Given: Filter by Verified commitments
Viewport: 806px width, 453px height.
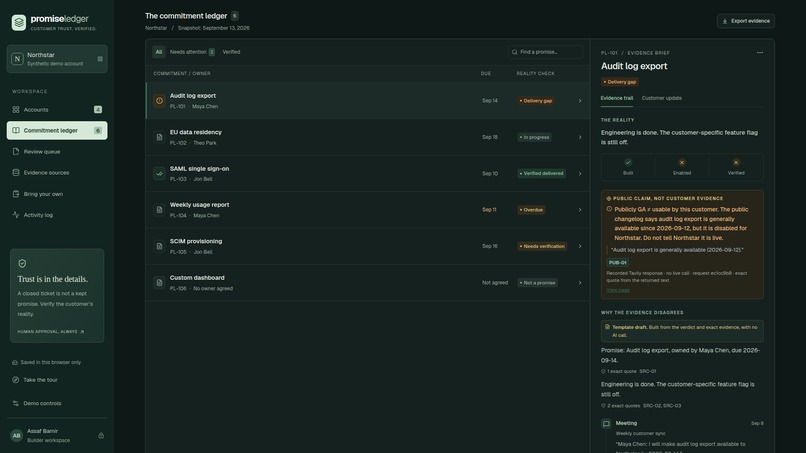Looking at the screenshot, I should 231,52.
